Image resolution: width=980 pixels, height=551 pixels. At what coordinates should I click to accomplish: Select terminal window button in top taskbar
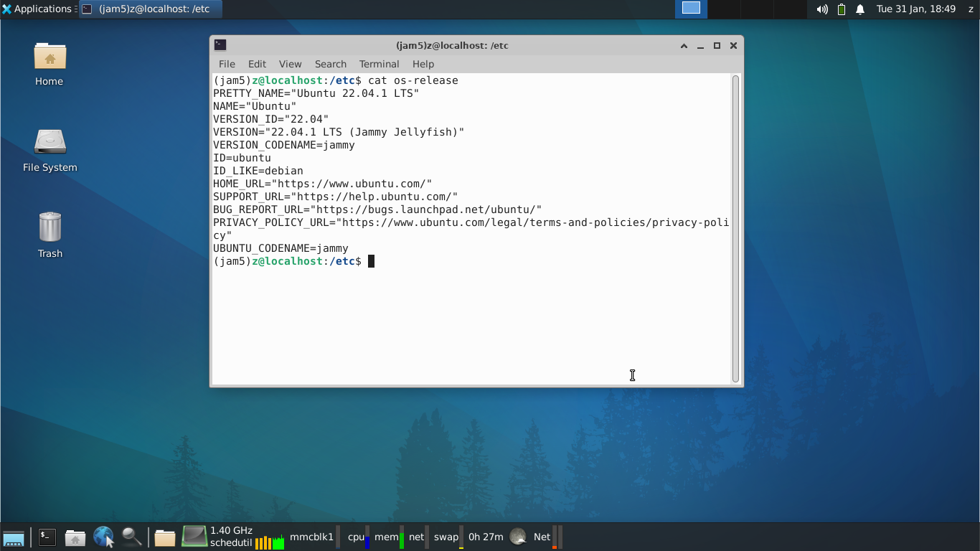(150, 9)
